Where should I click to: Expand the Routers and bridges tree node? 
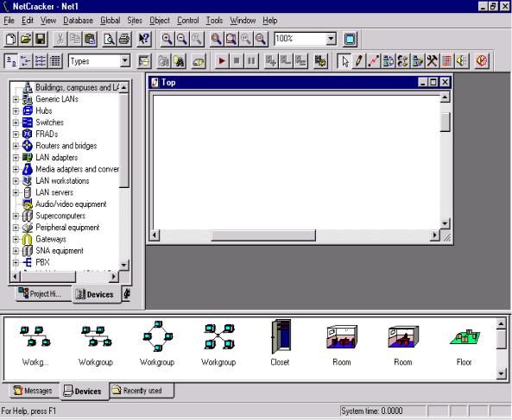click(16, 146)
